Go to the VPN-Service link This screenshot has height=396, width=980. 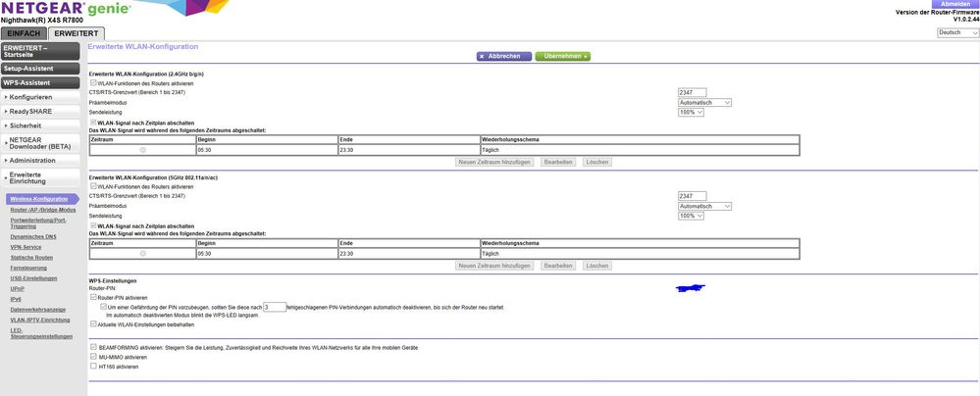(x=26, y=247)
